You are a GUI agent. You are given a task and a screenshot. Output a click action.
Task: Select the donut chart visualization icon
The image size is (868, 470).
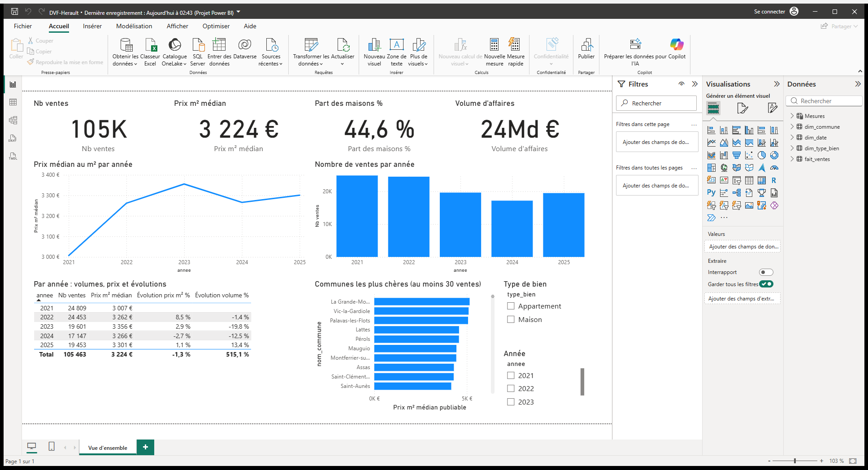click(774, 155)
